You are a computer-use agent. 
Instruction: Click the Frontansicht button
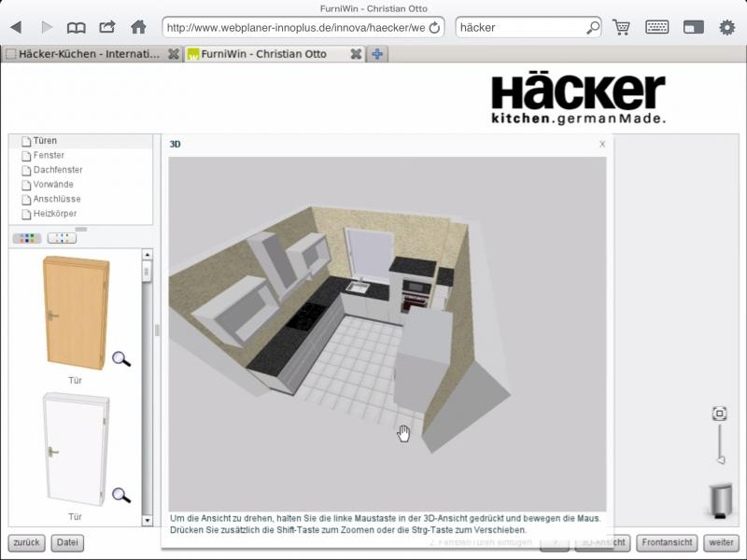[667, 542]
